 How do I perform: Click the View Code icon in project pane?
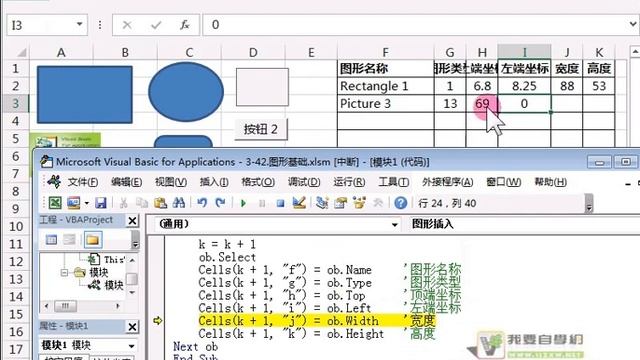pyautogui.click(x=51, y=240)
